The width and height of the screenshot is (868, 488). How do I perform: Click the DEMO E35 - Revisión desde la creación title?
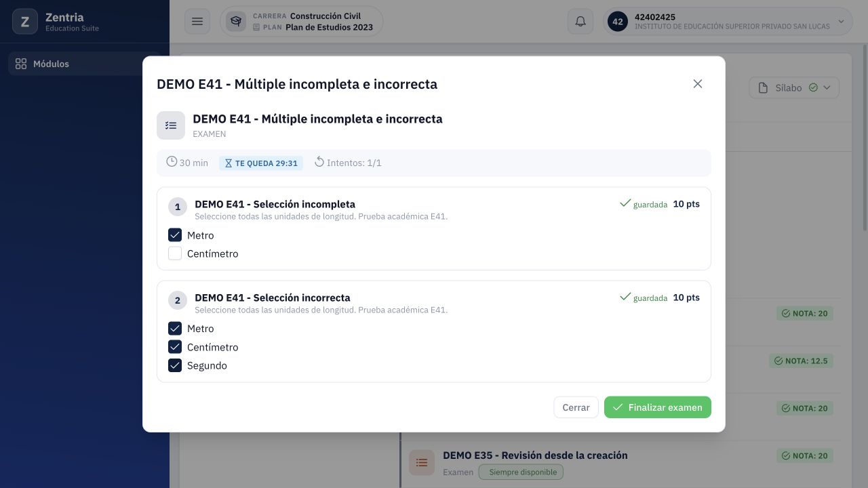click(x=535, y=455)
